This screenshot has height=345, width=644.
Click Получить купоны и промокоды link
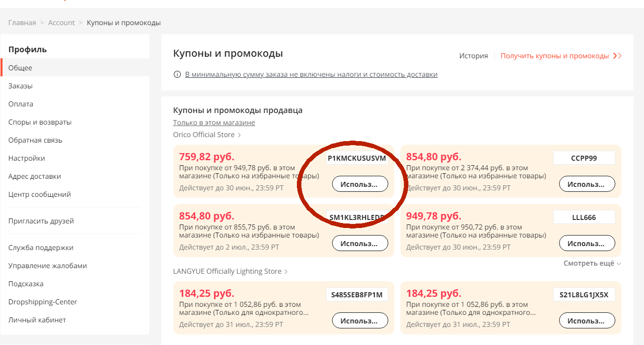click(x=555, y=56)
